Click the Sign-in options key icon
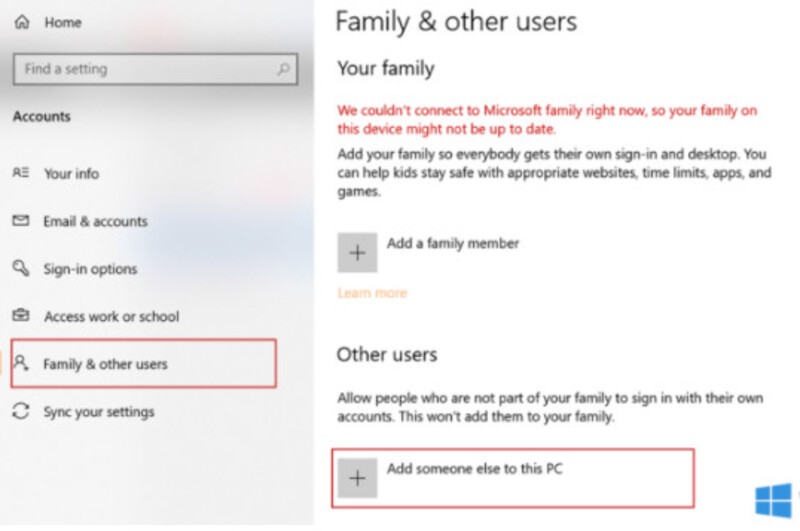This screenshot has width=800, height=531. click(21, 268)
